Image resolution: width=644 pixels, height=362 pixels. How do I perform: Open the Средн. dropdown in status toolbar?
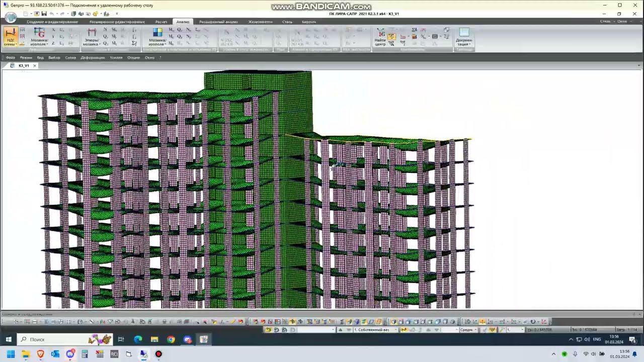[467, 330]
